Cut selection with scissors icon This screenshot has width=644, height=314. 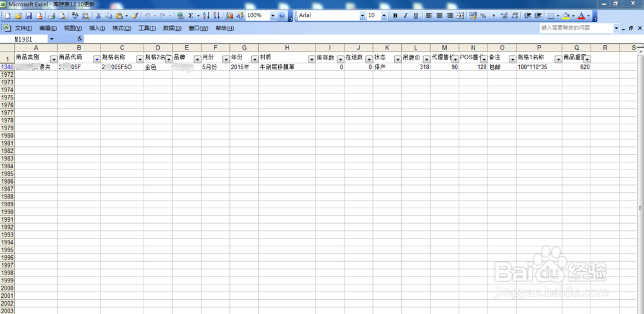click(99, 15)
